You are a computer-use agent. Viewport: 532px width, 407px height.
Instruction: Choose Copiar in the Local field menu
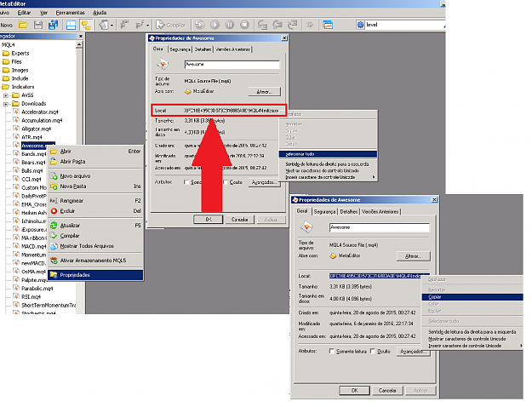[x=472, y=297]
